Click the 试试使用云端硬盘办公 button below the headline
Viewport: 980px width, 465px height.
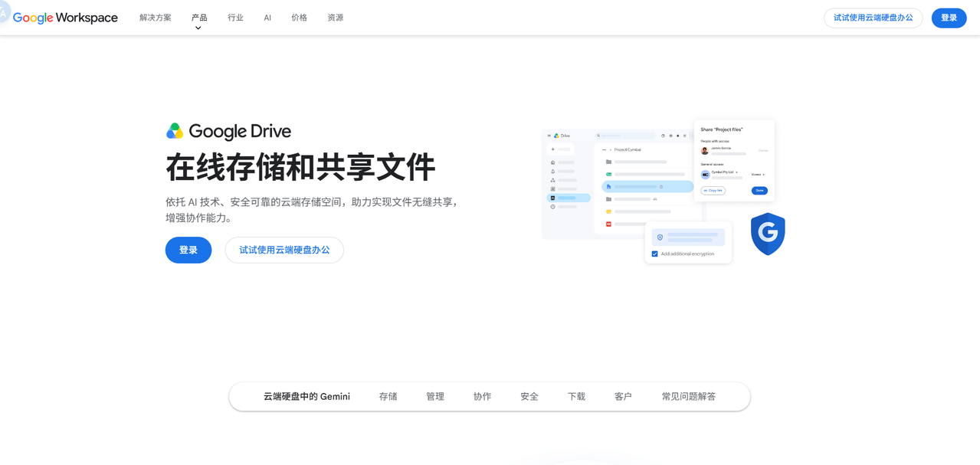pos(284,250)
